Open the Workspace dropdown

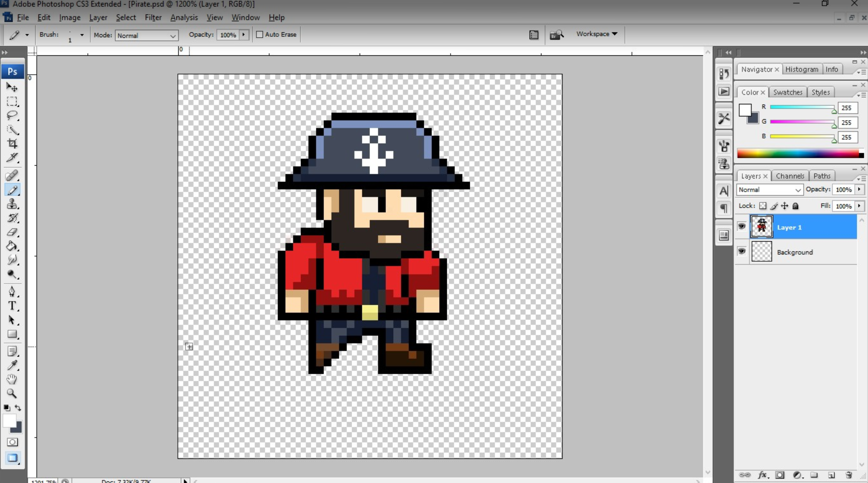coord(597,34)
